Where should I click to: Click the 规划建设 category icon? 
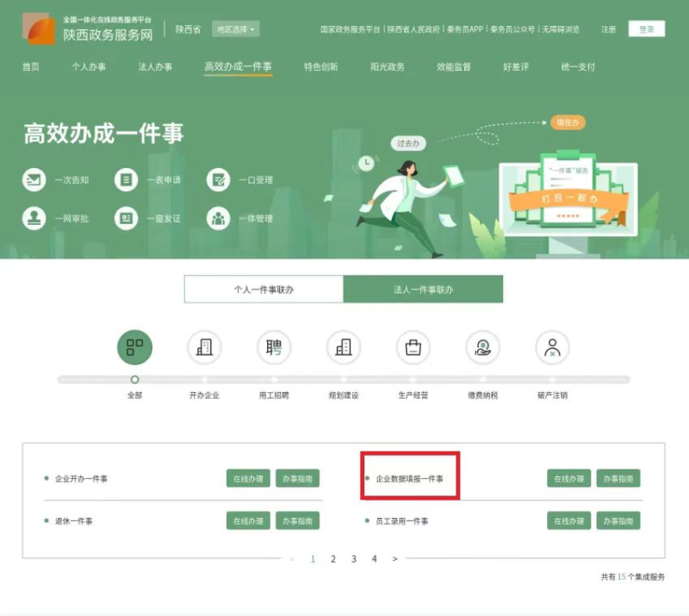pyautogui.click(x=344, y=349)
